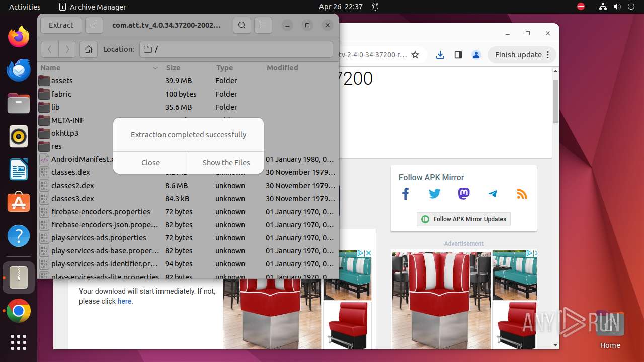Select firebase-encoders.properties file
Viewport: 644px width, 362px height.
(188, 212)
